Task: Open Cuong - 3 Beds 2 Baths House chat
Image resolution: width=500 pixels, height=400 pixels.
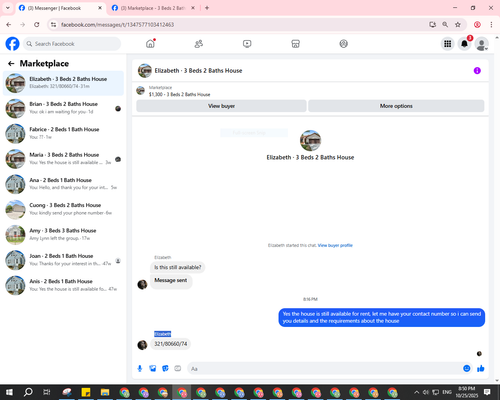Action: 63,209
